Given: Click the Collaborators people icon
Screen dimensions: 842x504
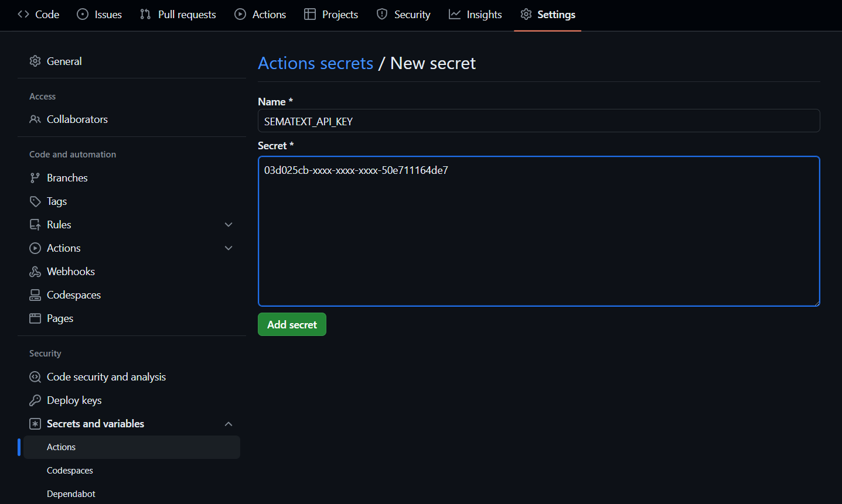Looking at the screenshot, I should (35, 119).
